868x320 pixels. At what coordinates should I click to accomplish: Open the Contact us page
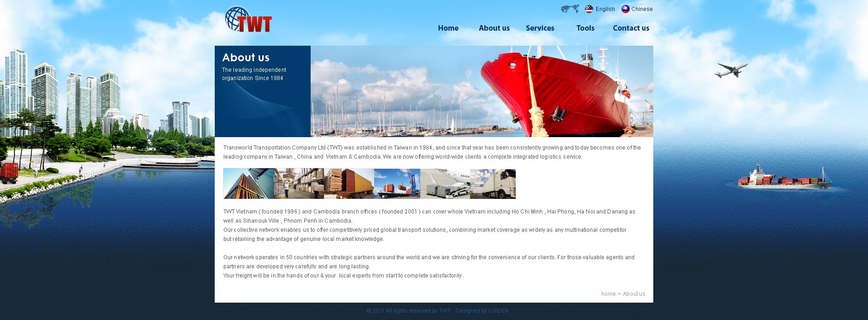630,28
